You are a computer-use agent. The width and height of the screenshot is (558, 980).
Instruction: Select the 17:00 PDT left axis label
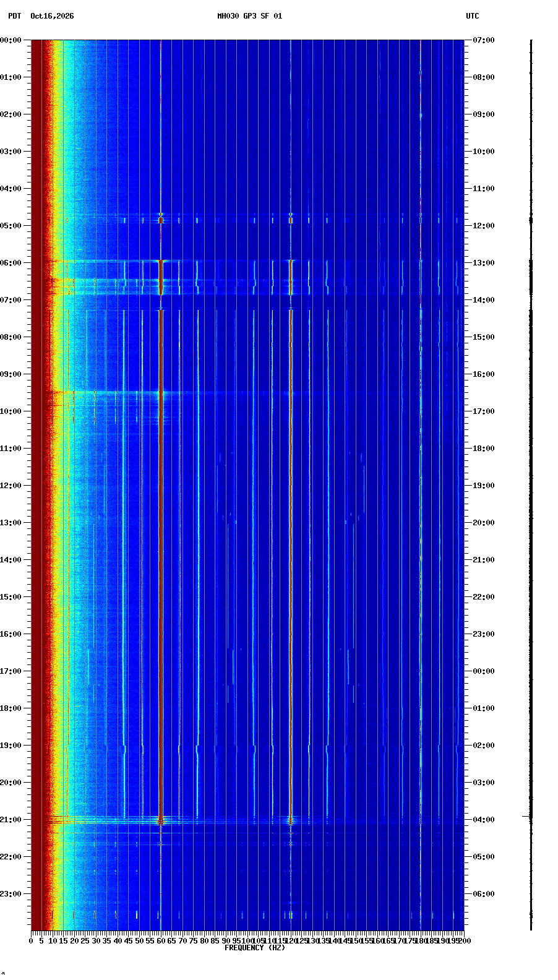click(x=11, y=671)
